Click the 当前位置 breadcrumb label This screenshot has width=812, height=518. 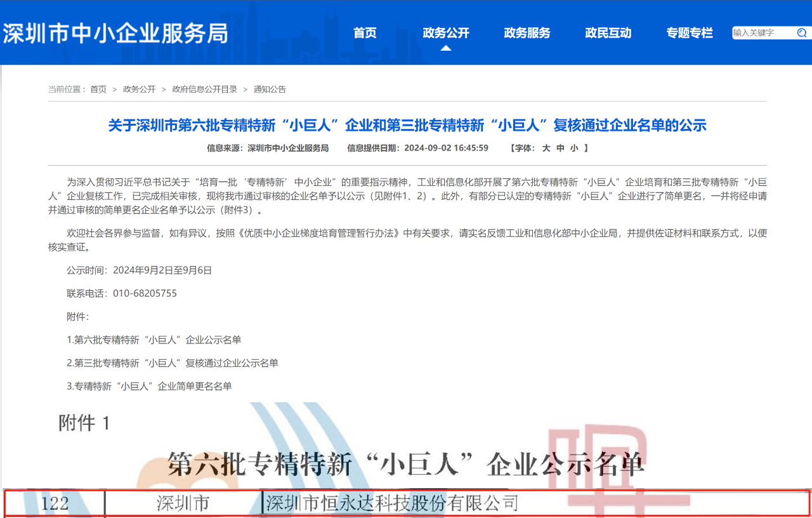pos(67,90)
